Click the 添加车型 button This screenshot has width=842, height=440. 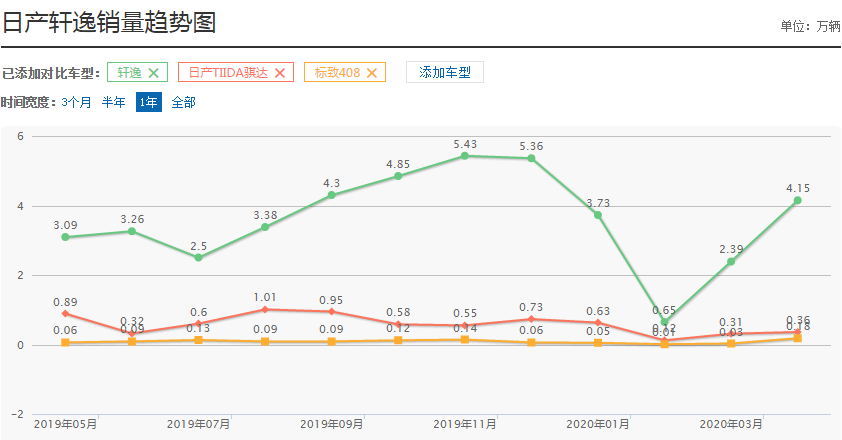(445, 72)
